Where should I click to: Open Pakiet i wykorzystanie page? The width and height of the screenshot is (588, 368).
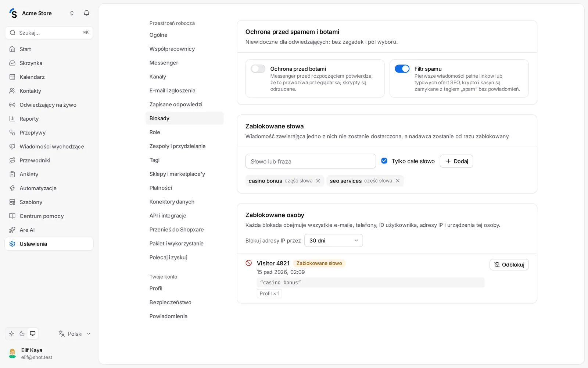(184, 244)
